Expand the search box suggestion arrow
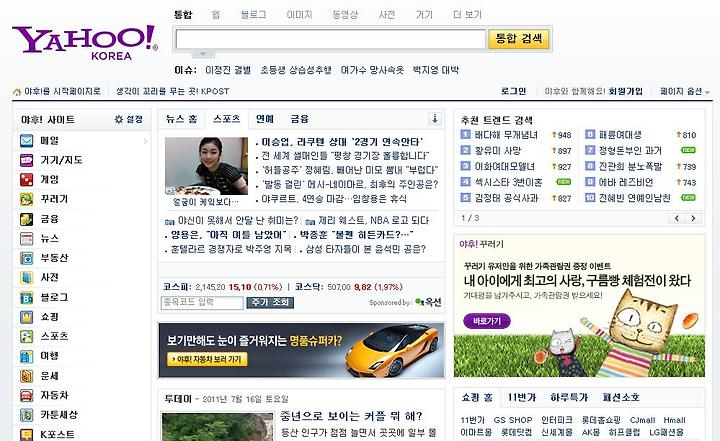Screen dimensions: 720x441 pyautogui.click(x=202, y=54)
